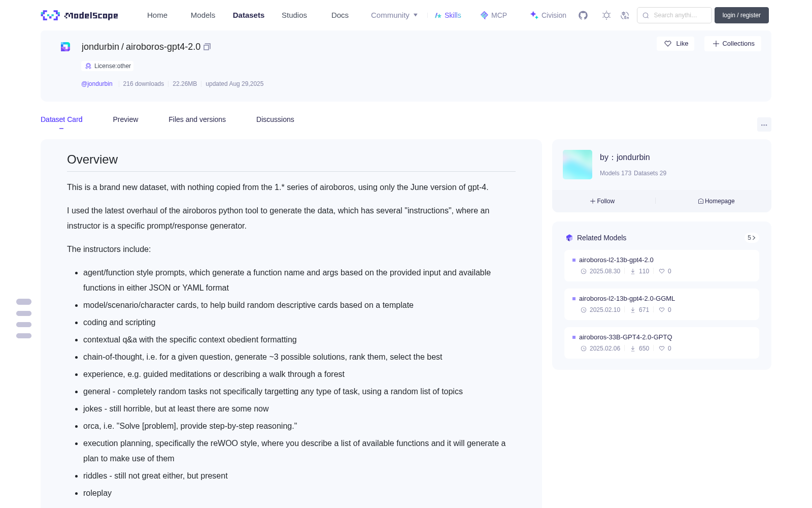
Task: Click the 216 downloads text
Action: 144,84
